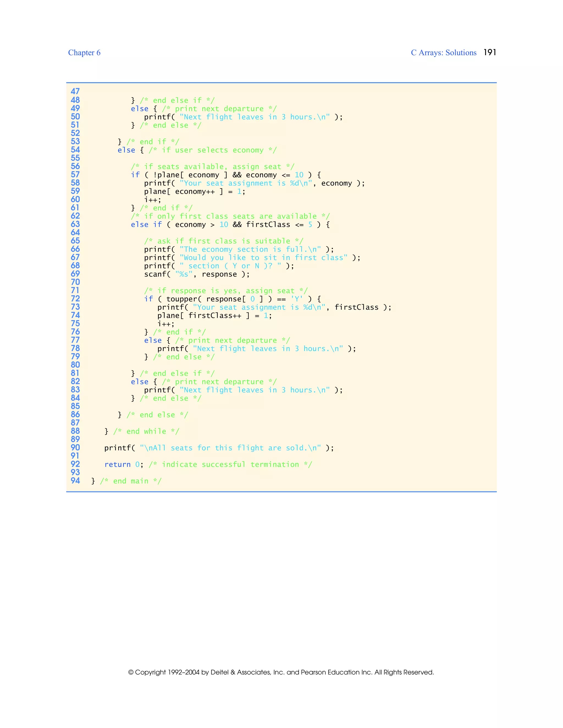Image resolution: width=563 pixels, height=728 pixels.
Task: Click "All seats for this flight are sold" string
Action: tap(230, 448)
